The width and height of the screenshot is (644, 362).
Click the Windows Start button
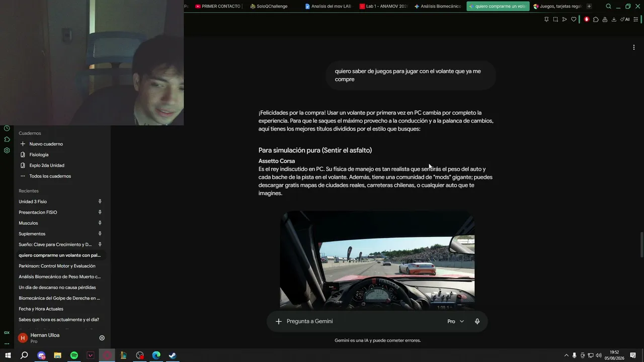coord(8,355)
